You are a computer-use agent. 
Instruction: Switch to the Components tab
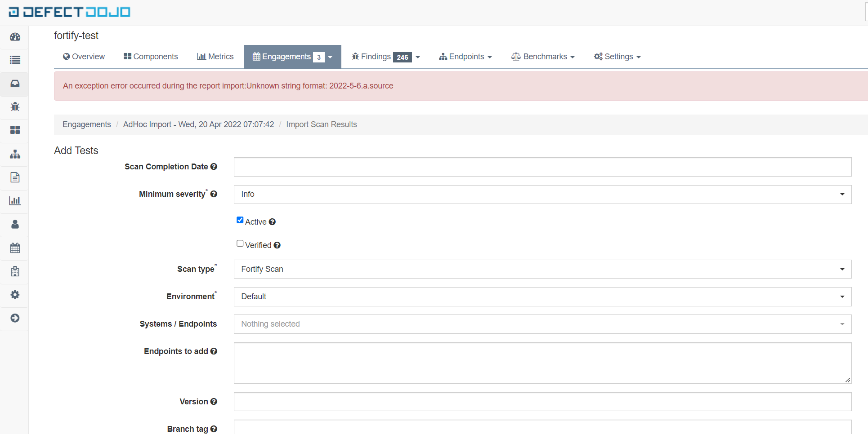(x=150, y=56)
